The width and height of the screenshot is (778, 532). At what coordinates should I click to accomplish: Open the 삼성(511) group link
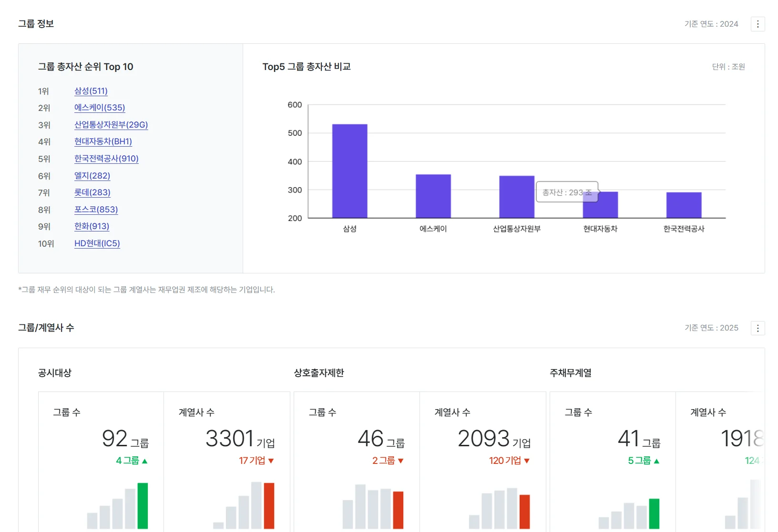[91, 91]
